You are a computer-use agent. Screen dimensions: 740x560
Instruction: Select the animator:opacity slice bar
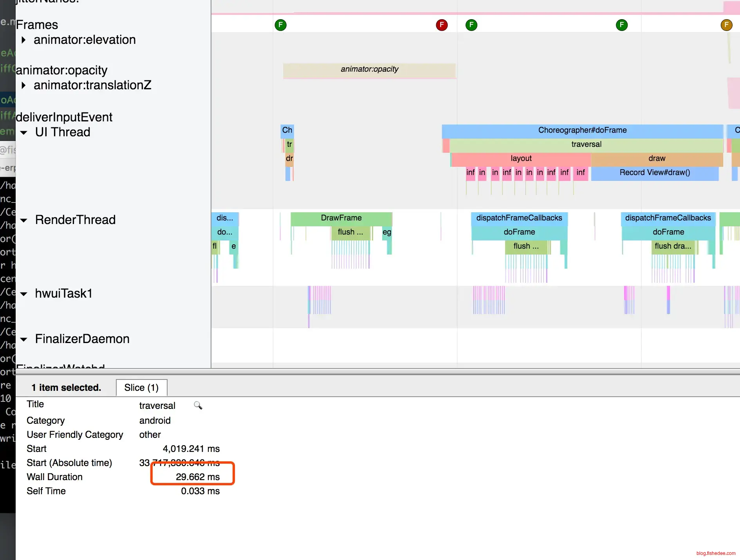(x=369, y=70)
